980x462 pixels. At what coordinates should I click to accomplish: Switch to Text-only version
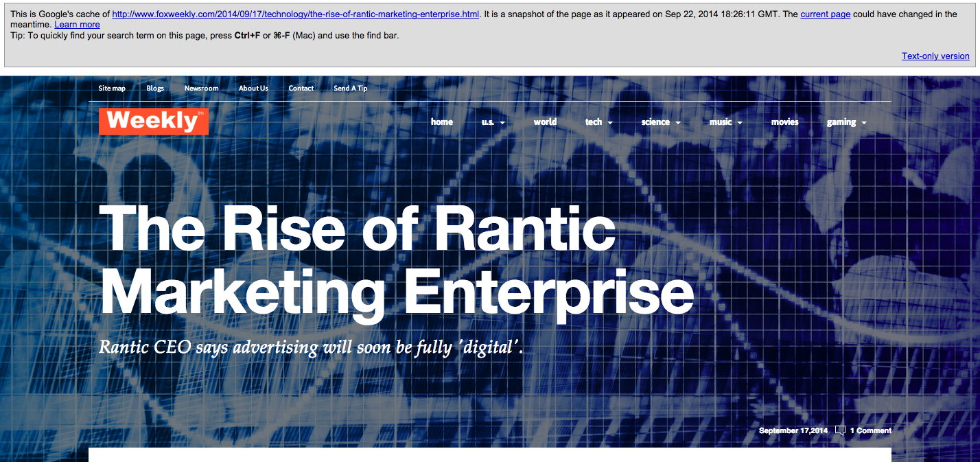tap(935, 56)
